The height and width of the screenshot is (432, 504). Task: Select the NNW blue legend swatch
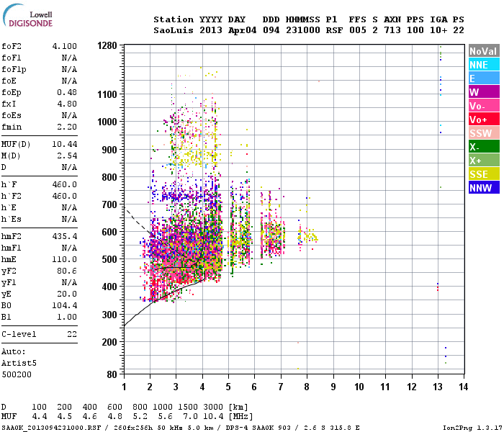[484, 188]
